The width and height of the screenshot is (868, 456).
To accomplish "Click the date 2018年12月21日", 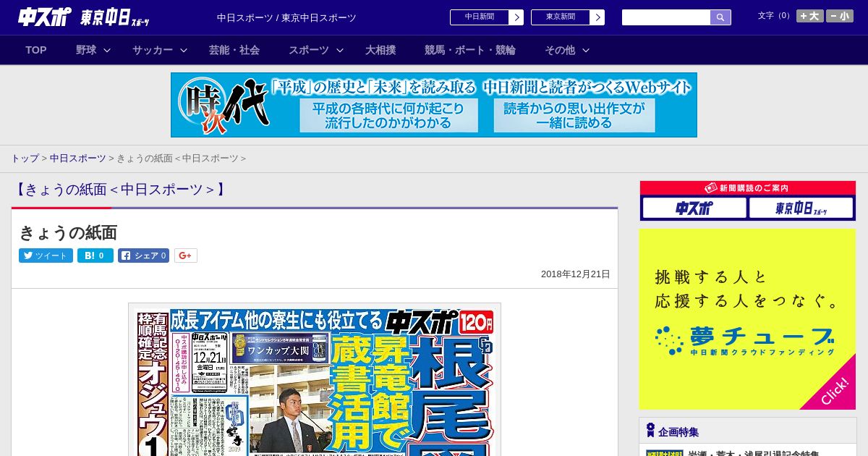I will [576, 274].
